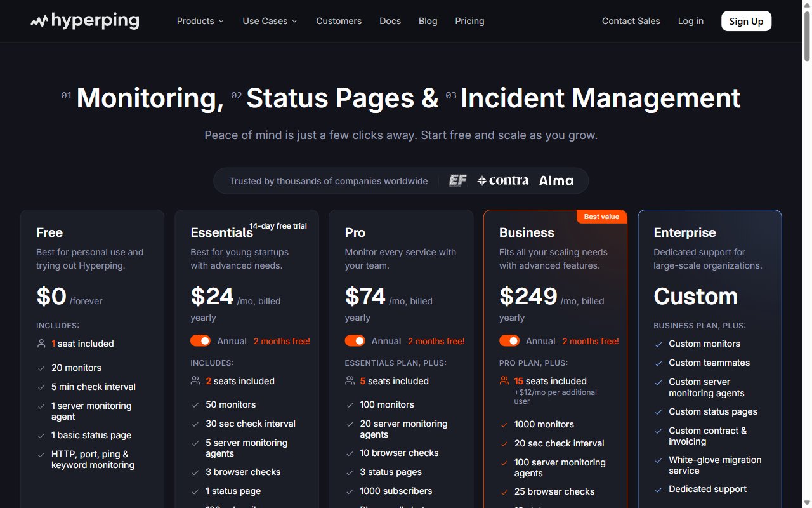This screenshot has height=508, width=812.
Task: Click the 14-day free trial label
Action: point(278,226)
